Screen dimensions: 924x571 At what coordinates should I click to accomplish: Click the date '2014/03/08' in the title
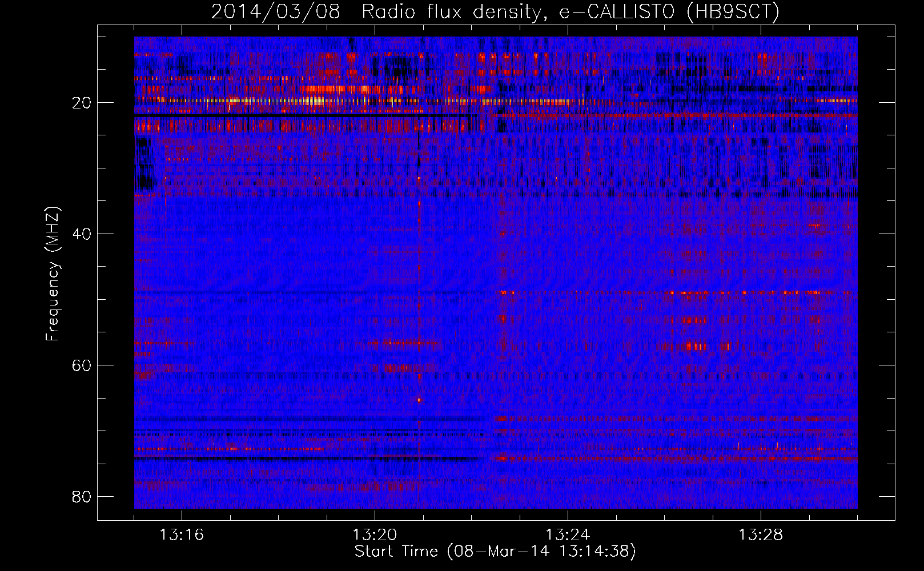tap(276, 12)
